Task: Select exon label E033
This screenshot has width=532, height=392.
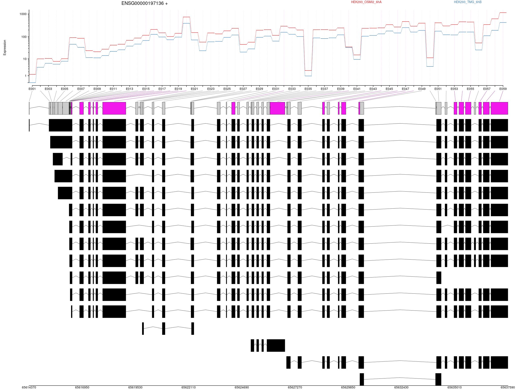Action: point(292,89)
